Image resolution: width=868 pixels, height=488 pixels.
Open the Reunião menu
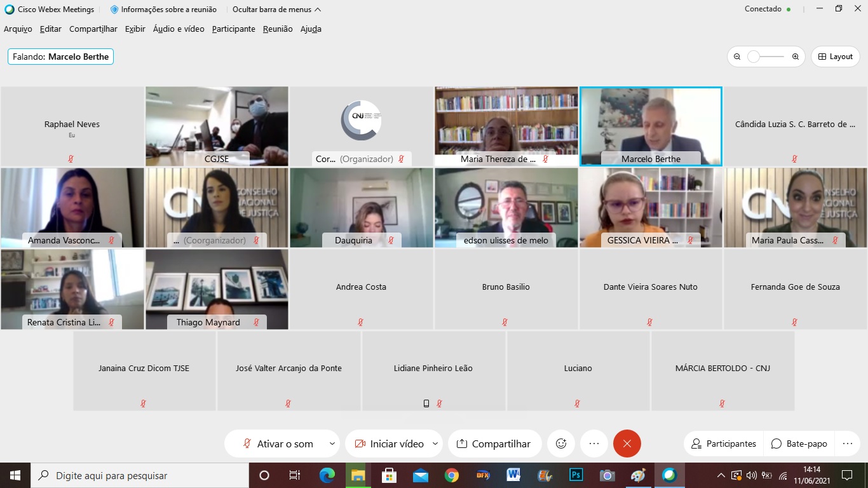[x=278, y=29]
